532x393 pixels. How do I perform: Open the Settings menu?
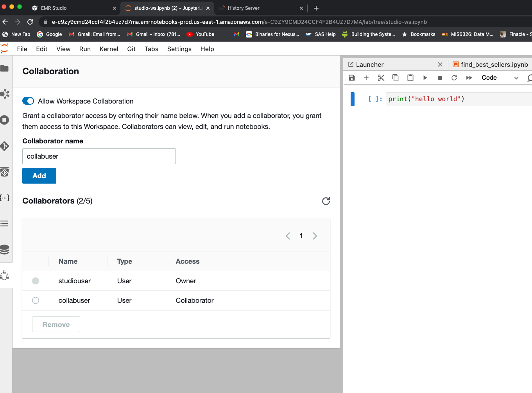[179, 49]
